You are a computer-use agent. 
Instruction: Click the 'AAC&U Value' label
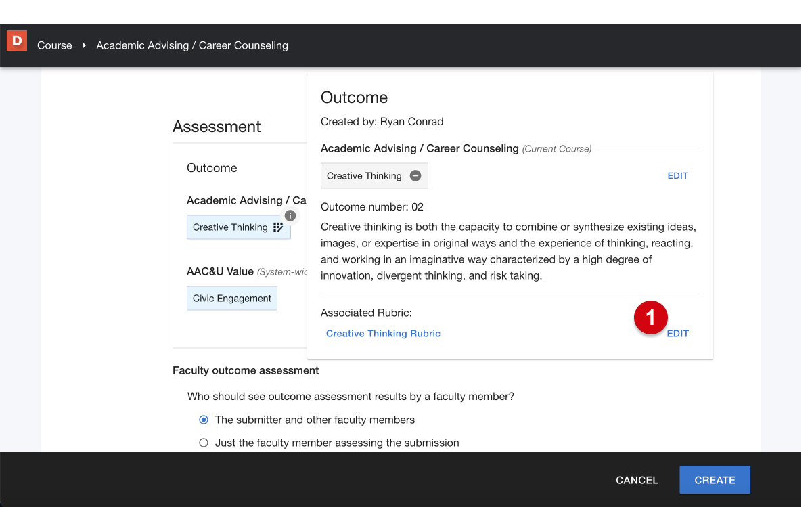coord(220,271)
